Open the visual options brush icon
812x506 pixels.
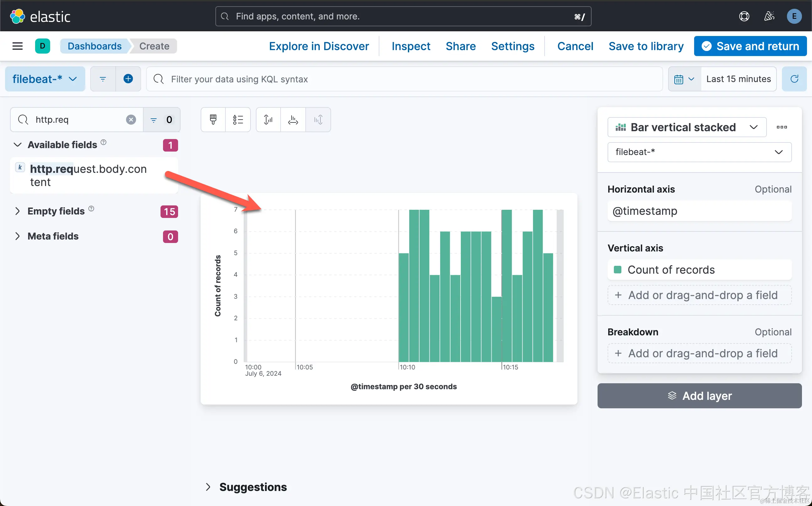coord(213,120)
